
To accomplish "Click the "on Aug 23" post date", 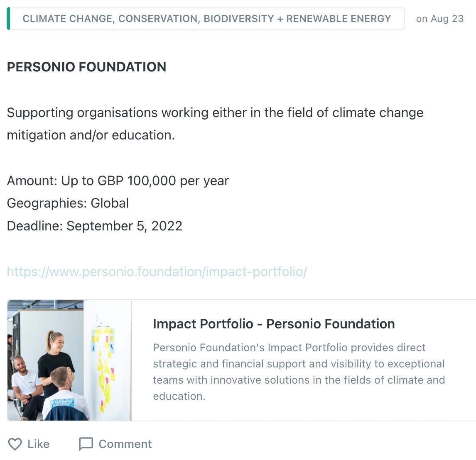I will (439, 19).
